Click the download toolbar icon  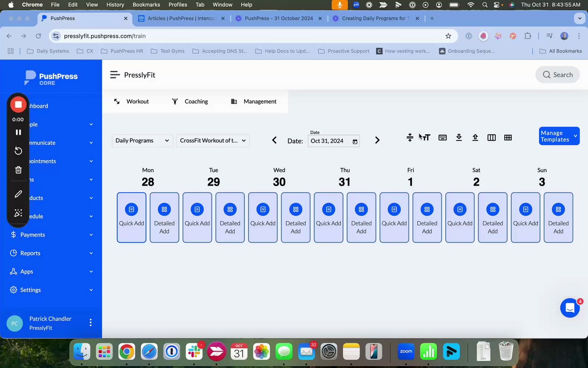pyautogui.click(x=458, y=138)
